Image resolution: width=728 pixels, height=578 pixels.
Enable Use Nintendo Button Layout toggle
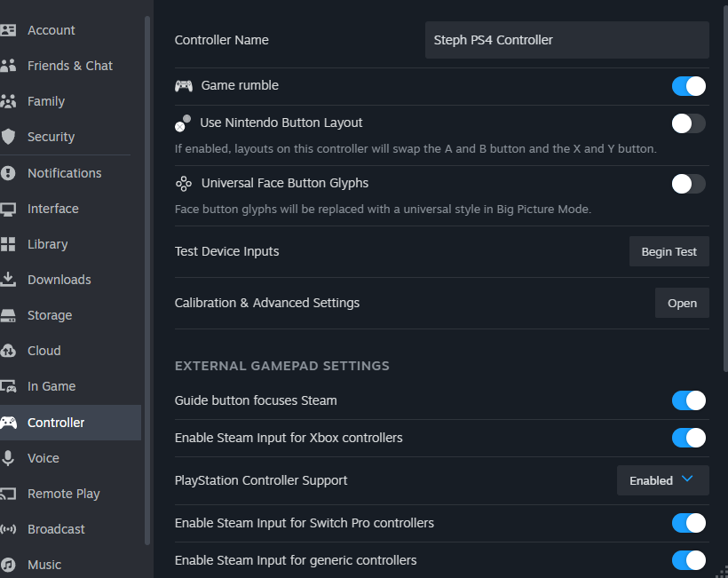pyautogui.click(x=688, y=123)
